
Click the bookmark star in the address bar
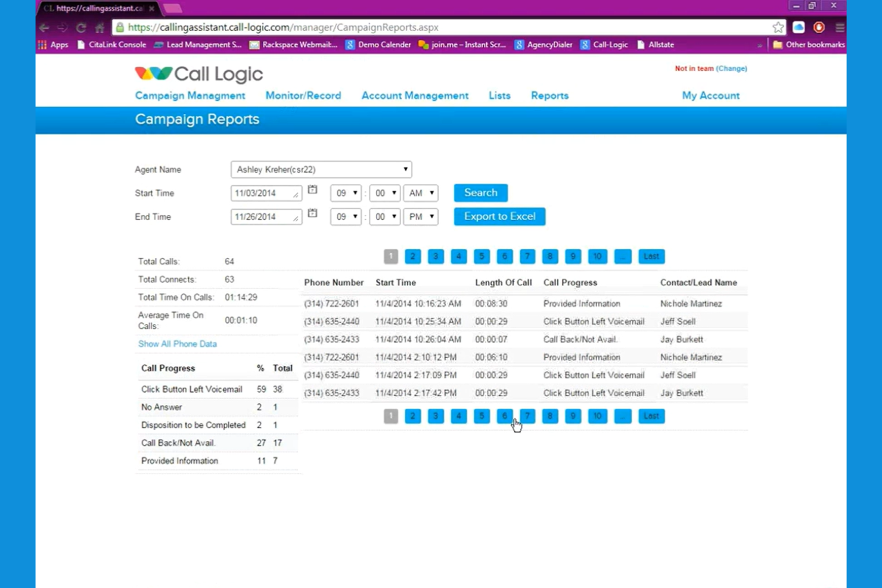[x=778, y=27]
